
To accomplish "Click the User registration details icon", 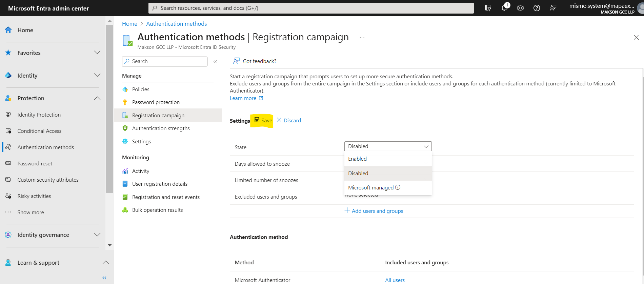I will click(x=125, y=184).
